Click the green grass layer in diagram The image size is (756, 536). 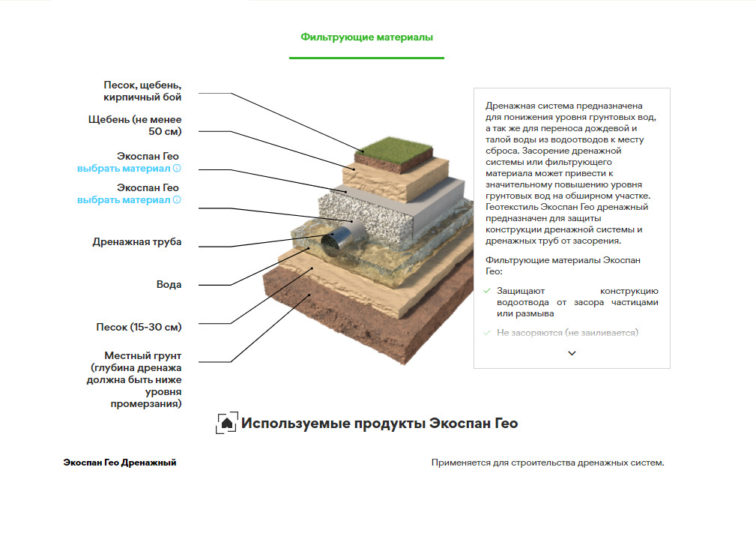pos(396,148)
